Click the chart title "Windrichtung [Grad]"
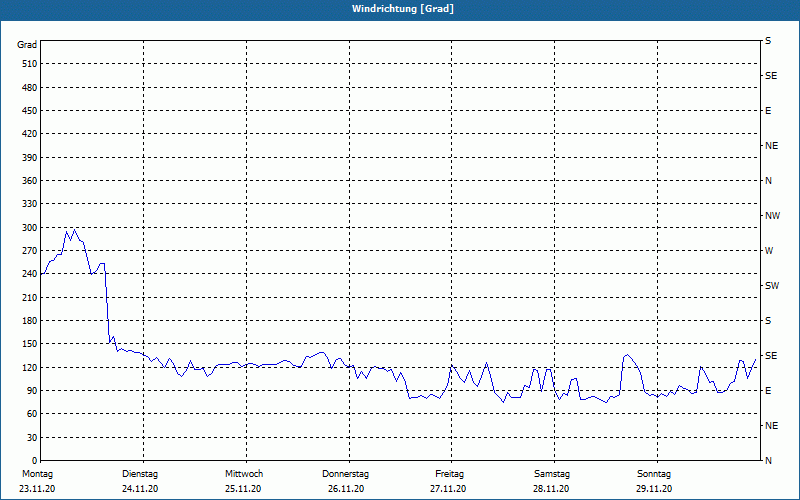 tap(403, 9)
